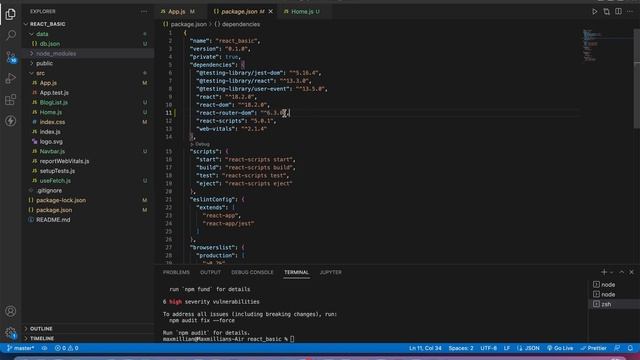Open the Debug Console tab
640x360 pixels.
[x=252, y=272]
